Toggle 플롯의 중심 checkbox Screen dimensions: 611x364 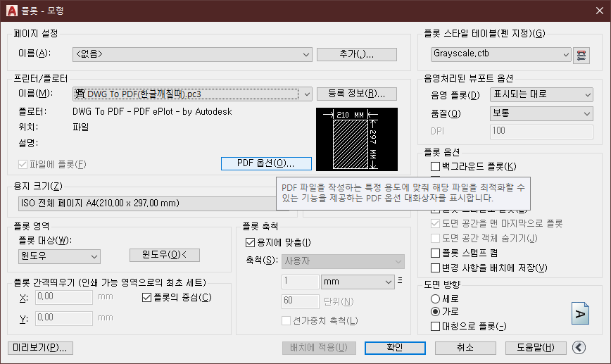146,298
